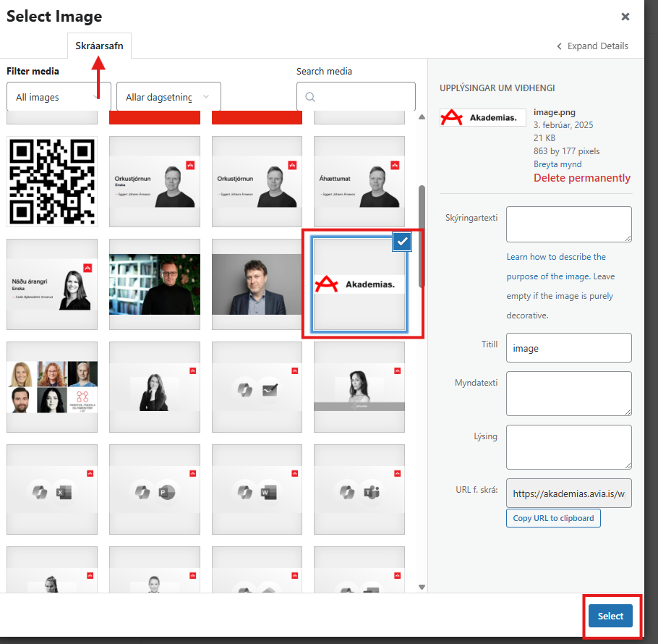Open the Breyta mynd edit link
658x644 pixels.
[x=557, y=164]
